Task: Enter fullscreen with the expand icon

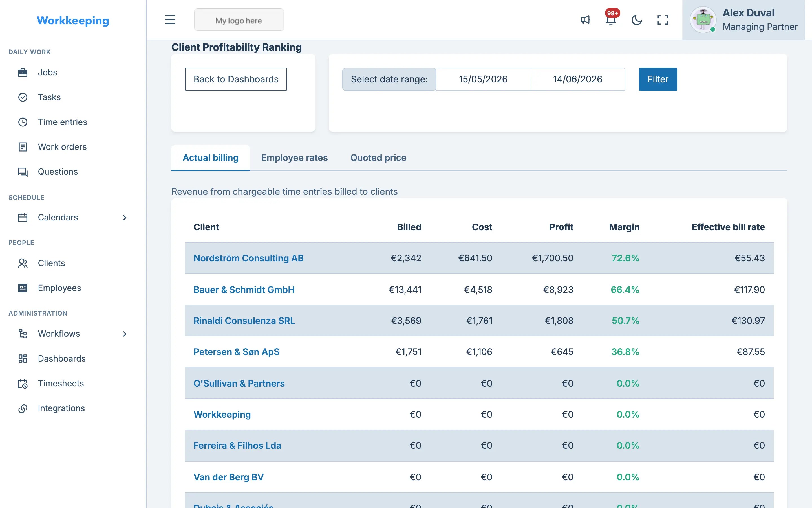Action: click(x=662, y=20)
